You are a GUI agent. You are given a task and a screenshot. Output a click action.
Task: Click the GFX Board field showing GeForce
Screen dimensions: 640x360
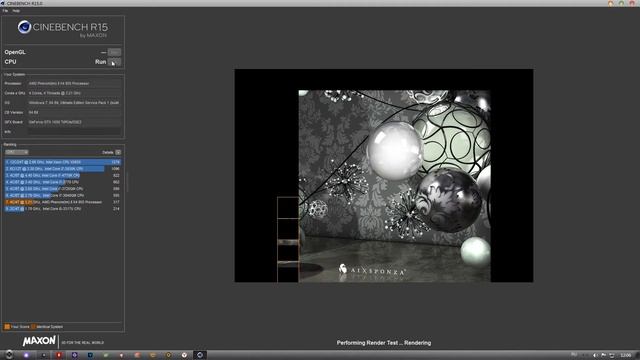click(x=74, y=122)
